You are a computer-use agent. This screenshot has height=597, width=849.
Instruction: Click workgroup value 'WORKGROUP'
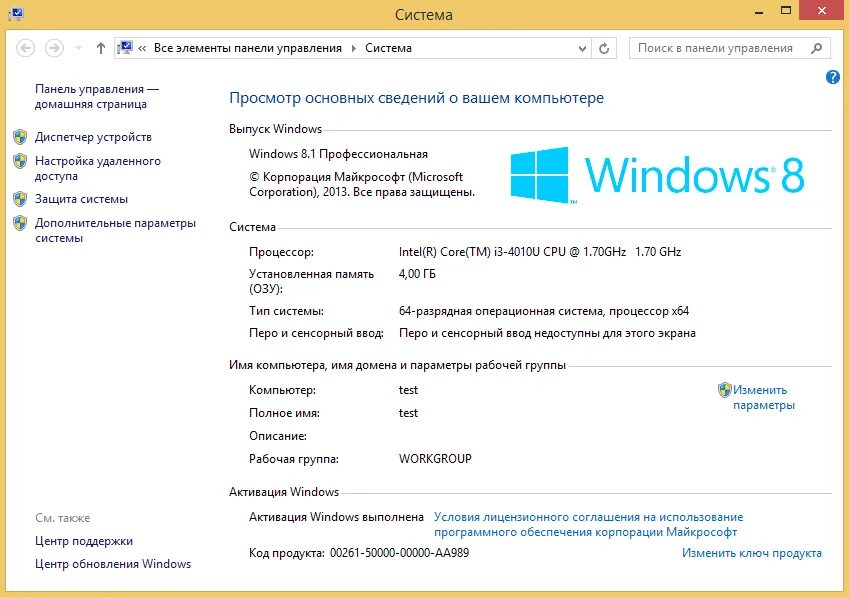pyautogui.click(x=435, y=459)
